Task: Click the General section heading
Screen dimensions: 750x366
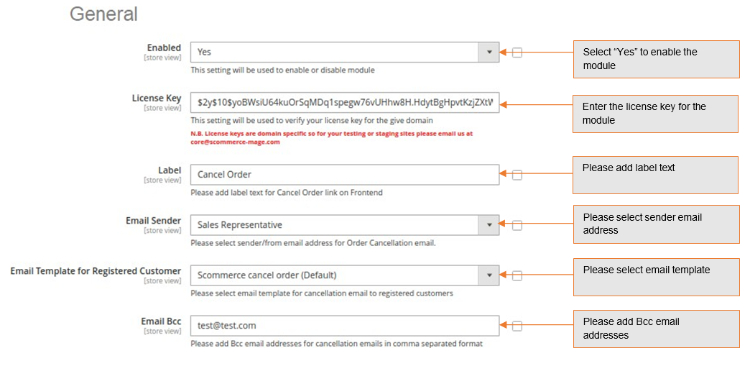Action: [104, 14]
